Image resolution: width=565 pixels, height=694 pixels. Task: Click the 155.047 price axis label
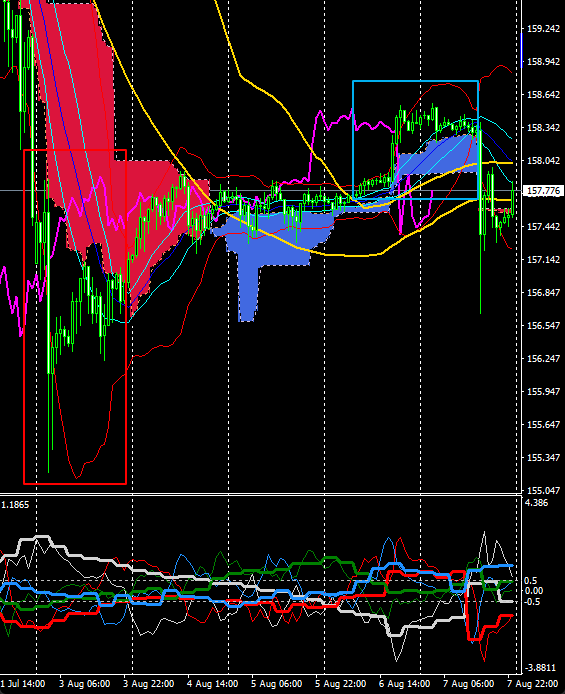(543, 490)
